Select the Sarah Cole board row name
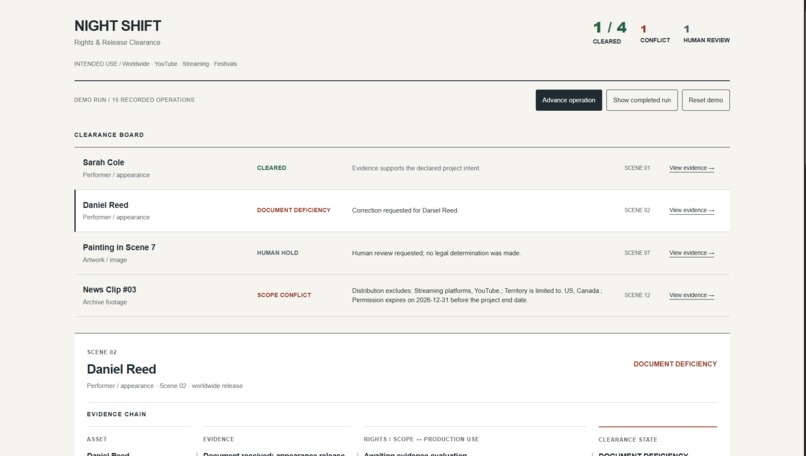 click(x=103, y=162)
